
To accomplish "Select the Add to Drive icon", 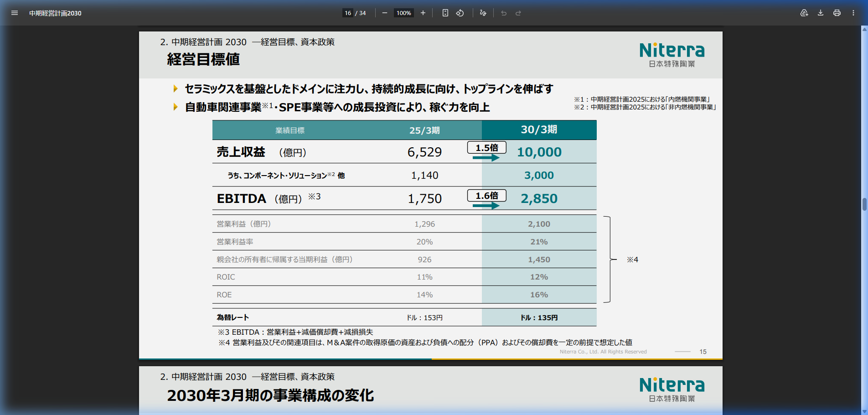I will 804,13.
